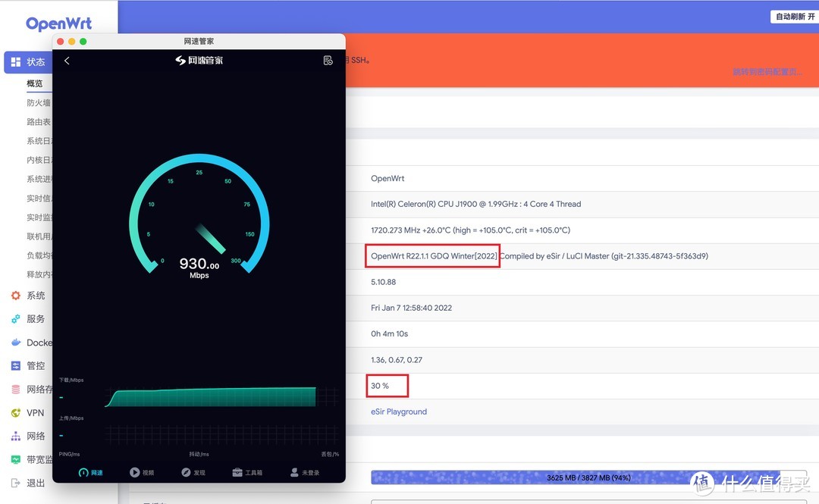
Task: Click the 930.00 Mbps reading
Action: coord(199,268)
